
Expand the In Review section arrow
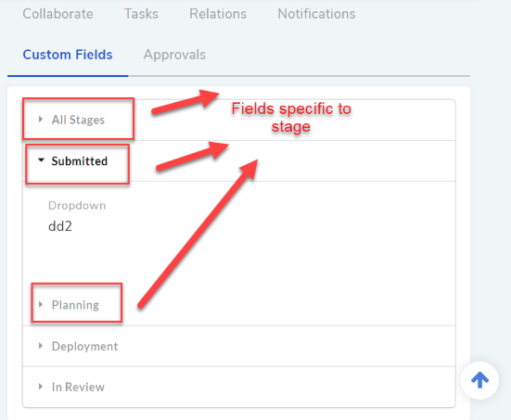(x=41, y=387)
